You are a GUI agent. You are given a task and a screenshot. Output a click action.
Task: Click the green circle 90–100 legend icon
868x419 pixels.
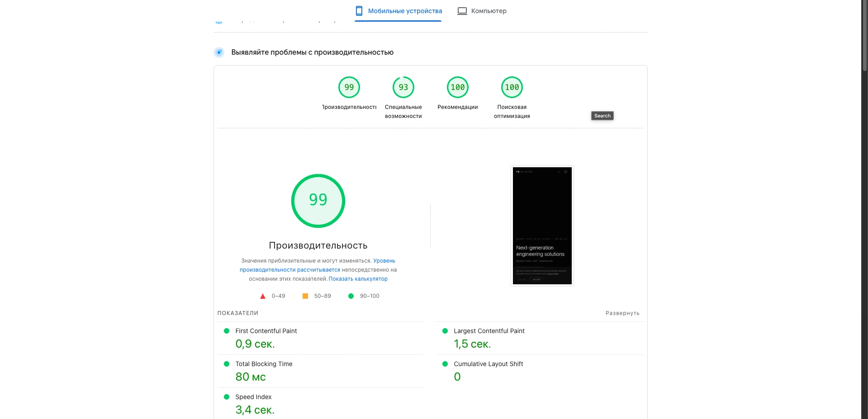351,296
